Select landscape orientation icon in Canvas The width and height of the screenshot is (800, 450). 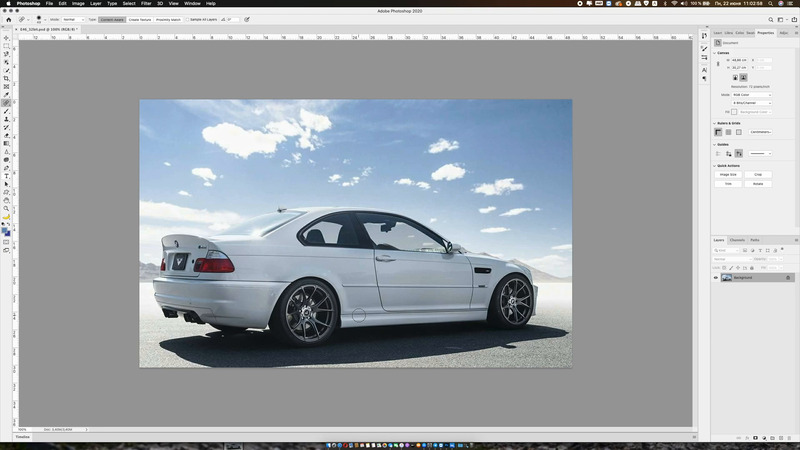[743, 77]
